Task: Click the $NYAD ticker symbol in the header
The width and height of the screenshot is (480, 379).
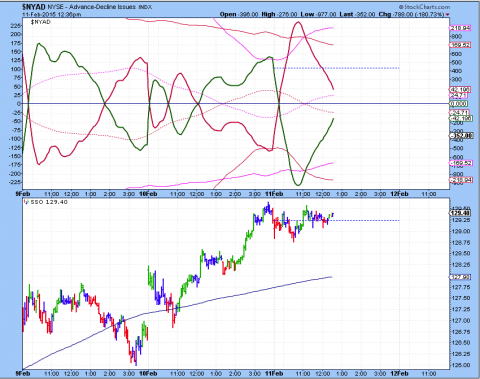Action: 34,7
